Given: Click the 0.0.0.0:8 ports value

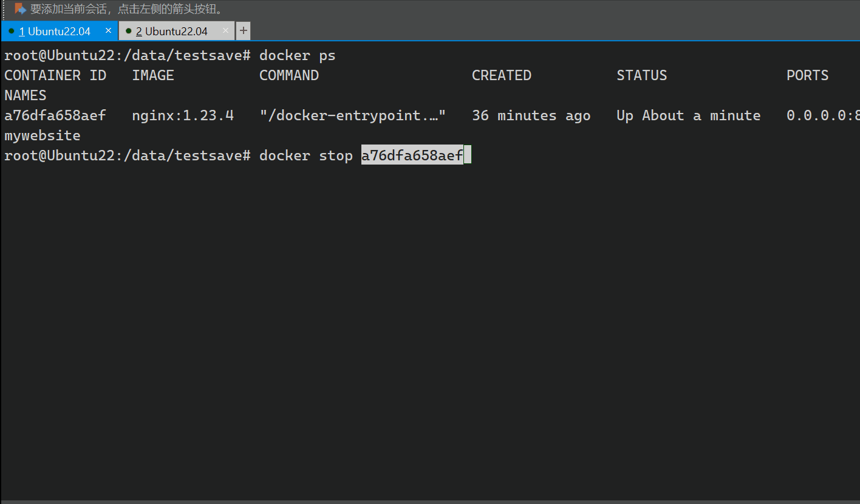Looking at the screenshot, I should (823, 115).
